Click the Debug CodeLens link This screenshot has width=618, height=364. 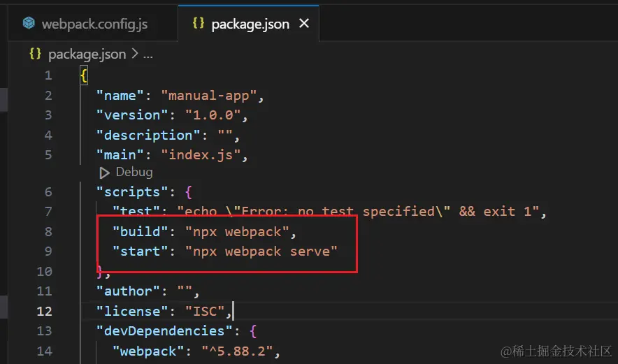[134, 172]
